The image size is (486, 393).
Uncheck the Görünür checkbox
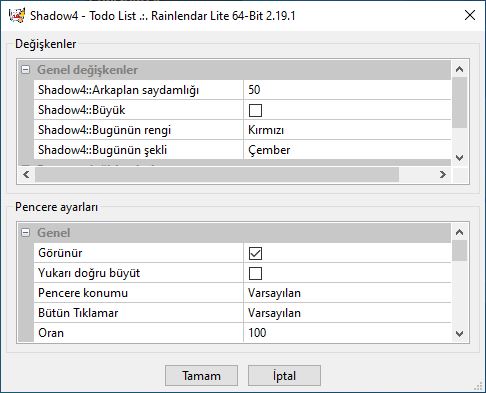[255, 253]
